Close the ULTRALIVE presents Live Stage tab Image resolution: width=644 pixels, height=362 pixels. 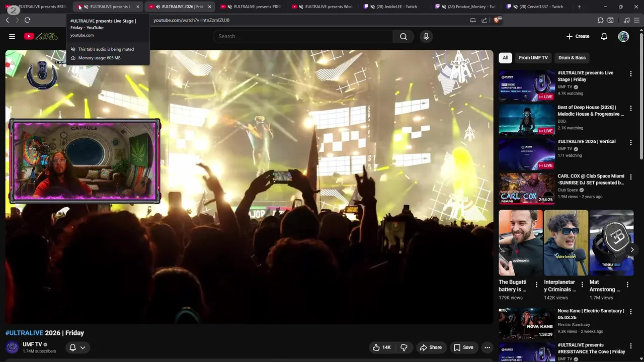pos(137,7)
